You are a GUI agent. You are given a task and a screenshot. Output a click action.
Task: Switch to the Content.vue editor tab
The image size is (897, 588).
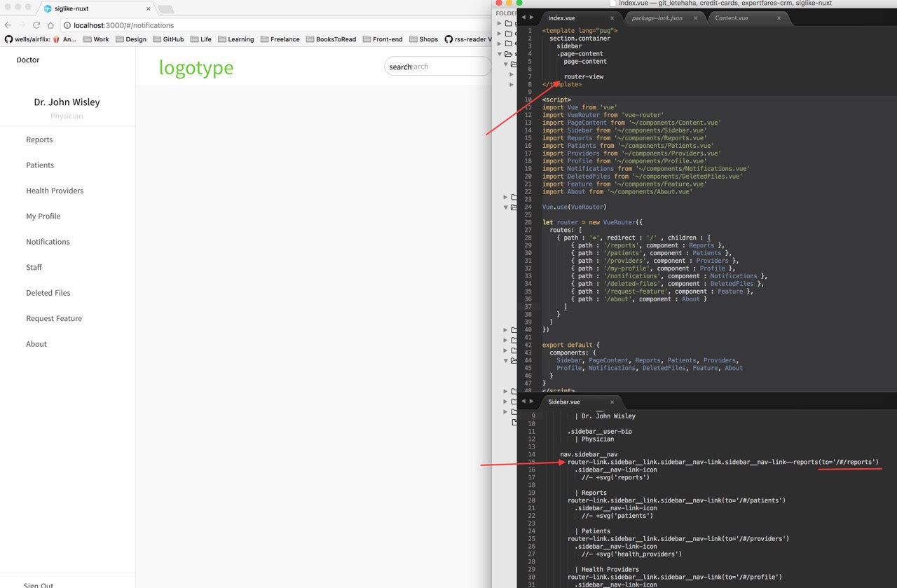(749, 18)
